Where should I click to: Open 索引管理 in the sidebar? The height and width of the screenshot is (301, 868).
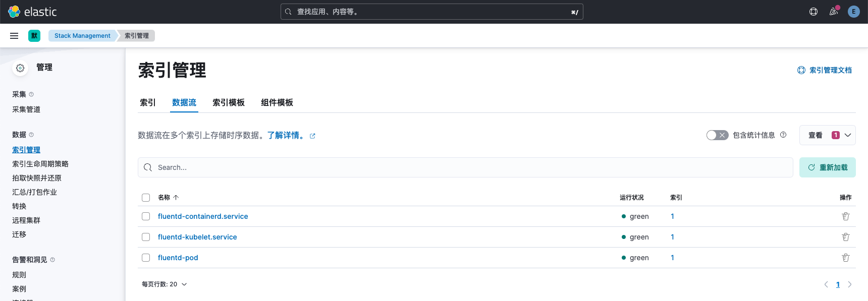pos(26,150)
